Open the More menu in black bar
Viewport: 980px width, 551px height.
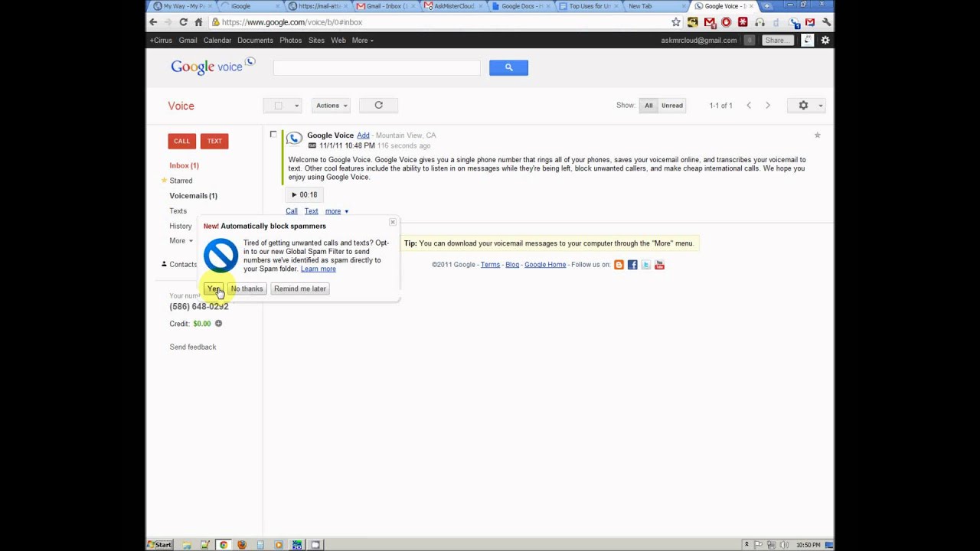[x=362, y=41]
